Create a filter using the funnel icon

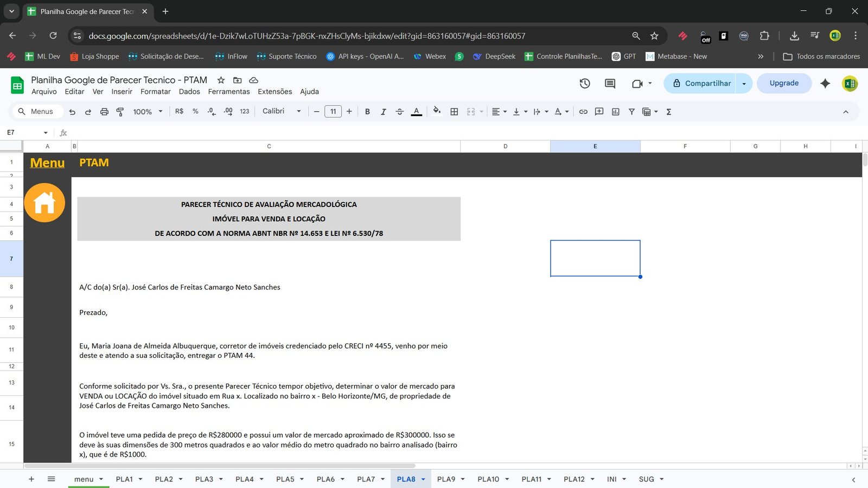pos(631,112)
